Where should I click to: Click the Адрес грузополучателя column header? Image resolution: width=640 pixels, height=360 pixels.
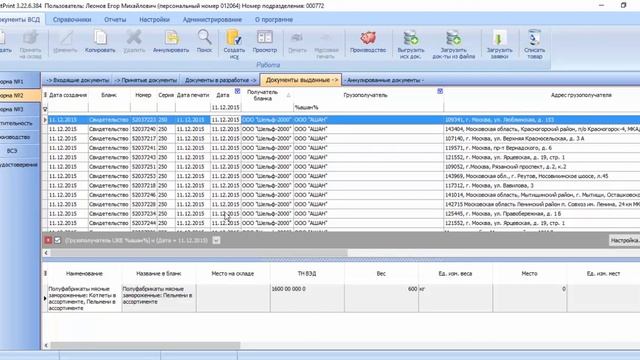pyautogui.click(x=581, y=95)
